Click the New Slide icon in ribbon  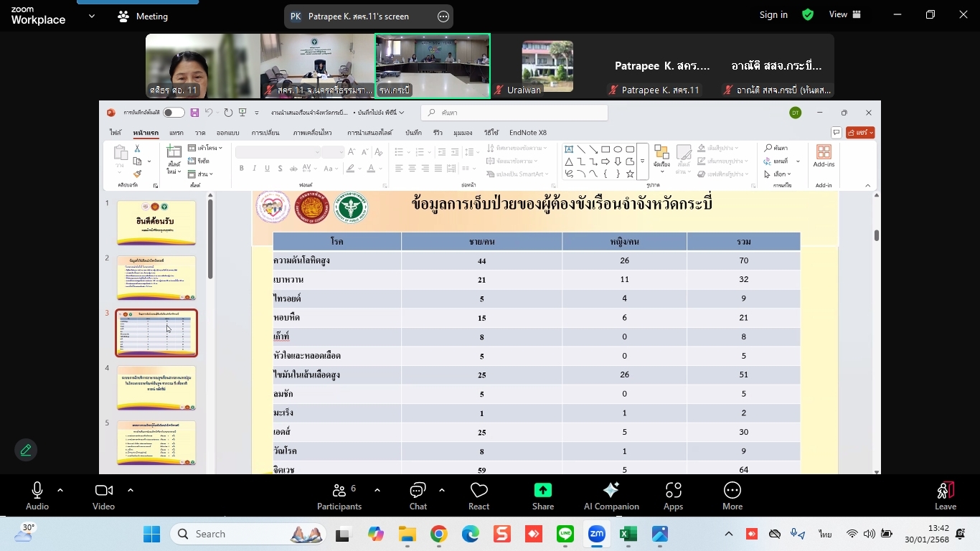coord(174,152)
